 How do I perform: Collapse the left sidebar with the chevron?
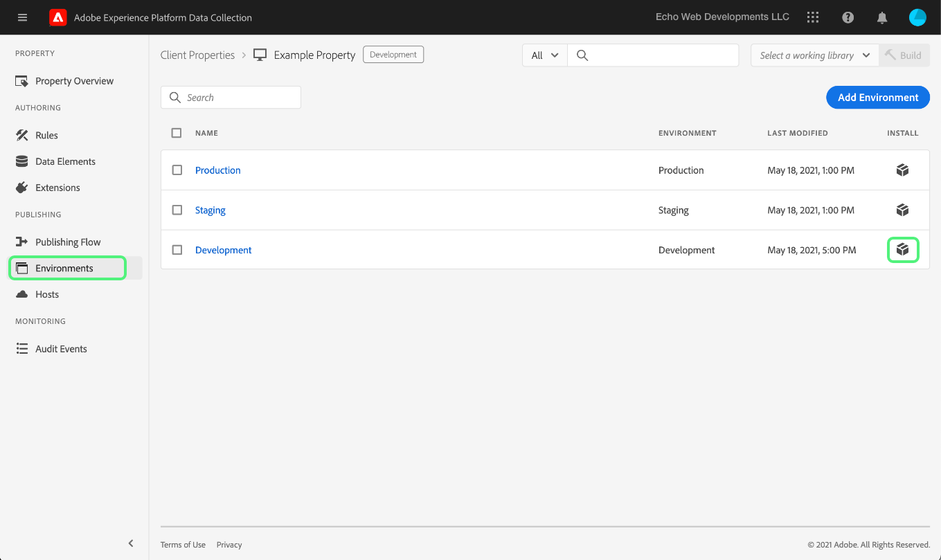[131, 543]
